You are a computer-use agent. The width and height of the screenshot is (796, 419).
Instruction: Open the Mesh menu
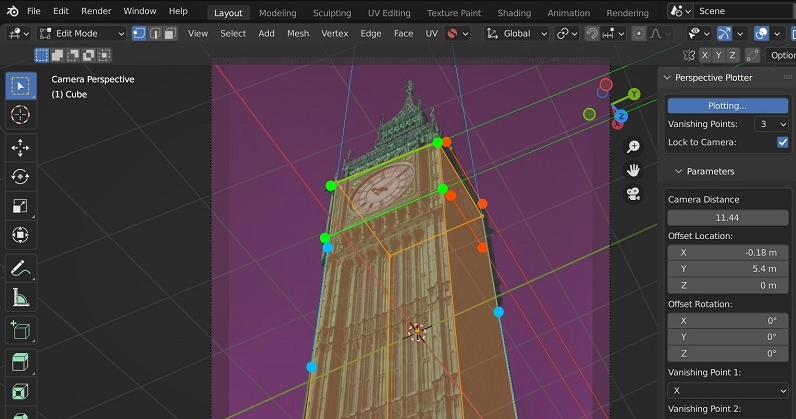(298, 34)
